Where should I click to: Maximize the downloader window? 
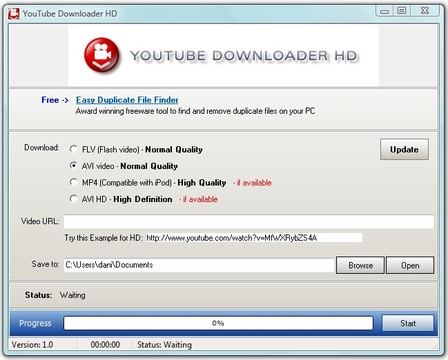pyautogui.click(x=402, y=11)
